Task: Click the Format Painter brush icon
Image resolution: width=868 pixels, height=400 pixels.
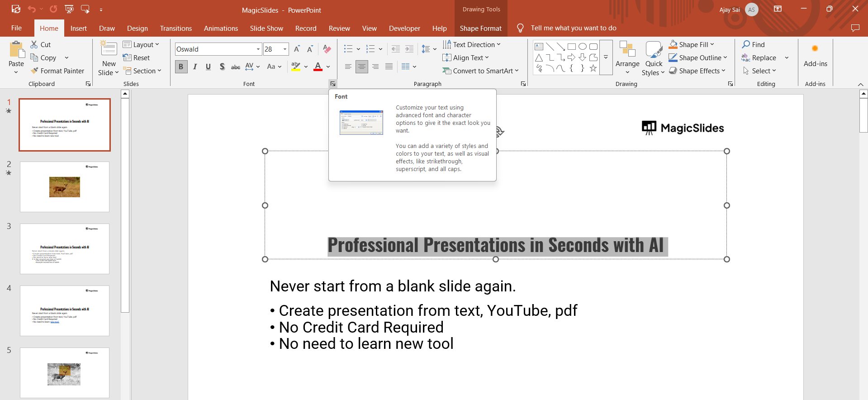Action: tap(34, 71)
